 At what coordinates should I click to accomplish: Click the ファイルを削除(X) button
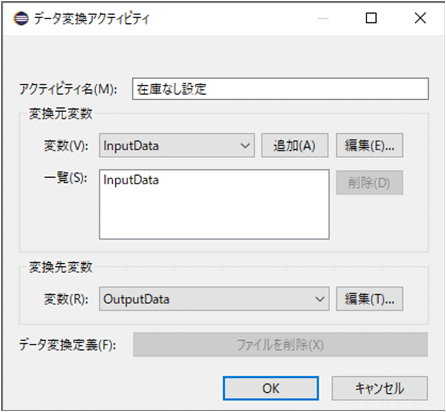coord(280,345)
